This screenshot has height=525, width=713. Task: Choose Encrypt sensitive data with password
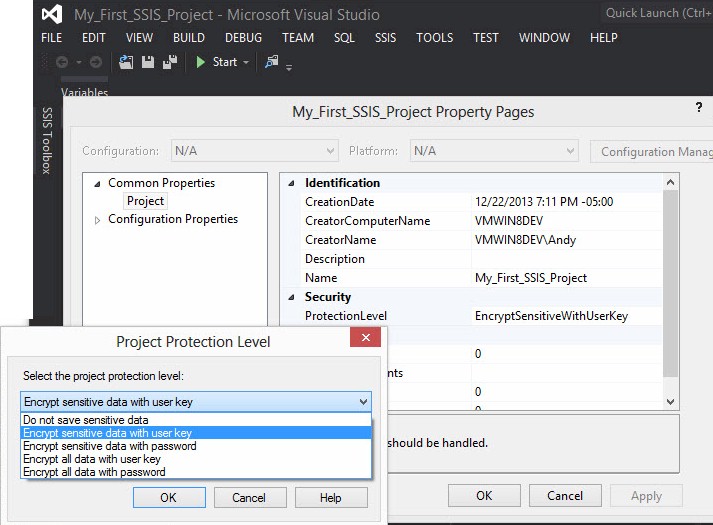[x=196, y=446]
